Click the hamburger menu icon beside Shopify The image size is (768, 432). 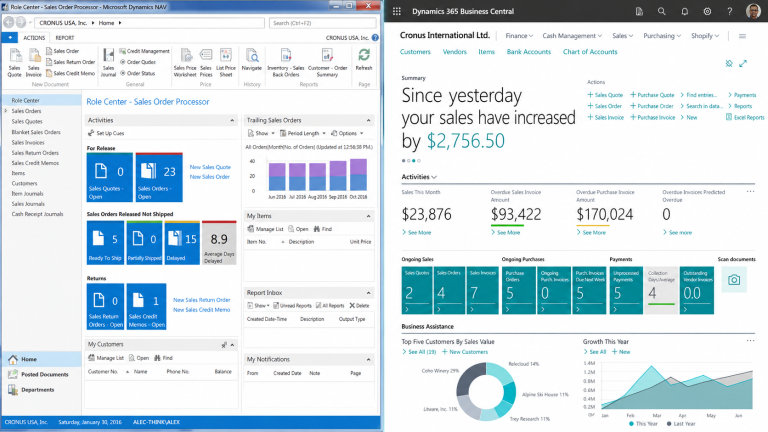(x=743, y=36)
